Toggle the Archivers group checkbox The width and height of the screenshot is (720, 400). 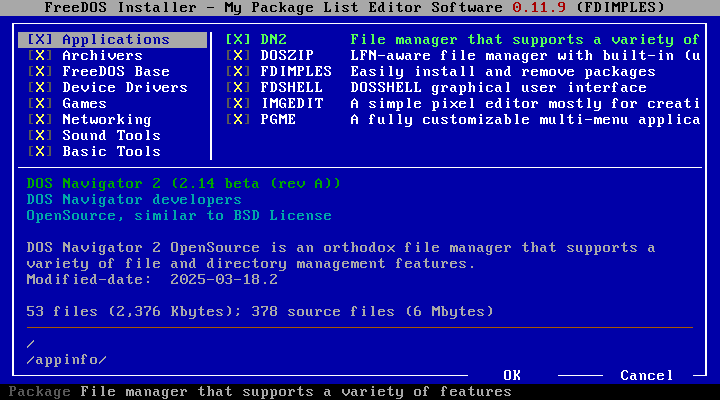tap(40, 56)
